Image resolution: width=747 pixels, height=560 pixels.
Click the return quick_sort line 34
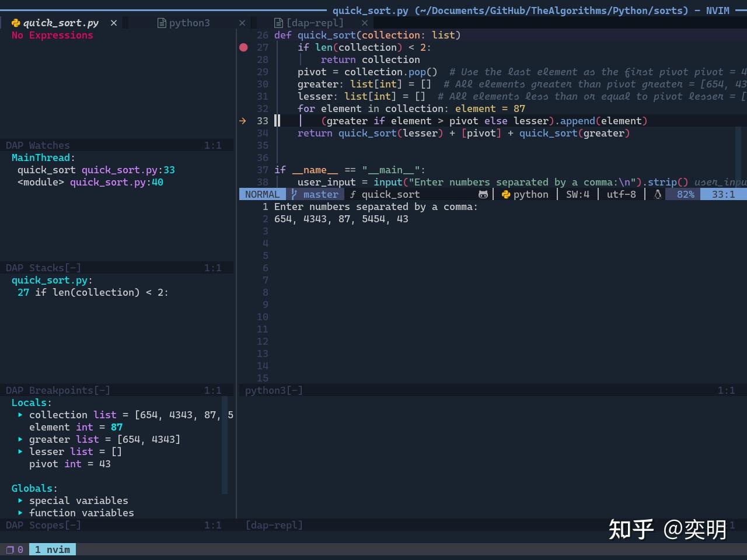(x=464, y=133)
